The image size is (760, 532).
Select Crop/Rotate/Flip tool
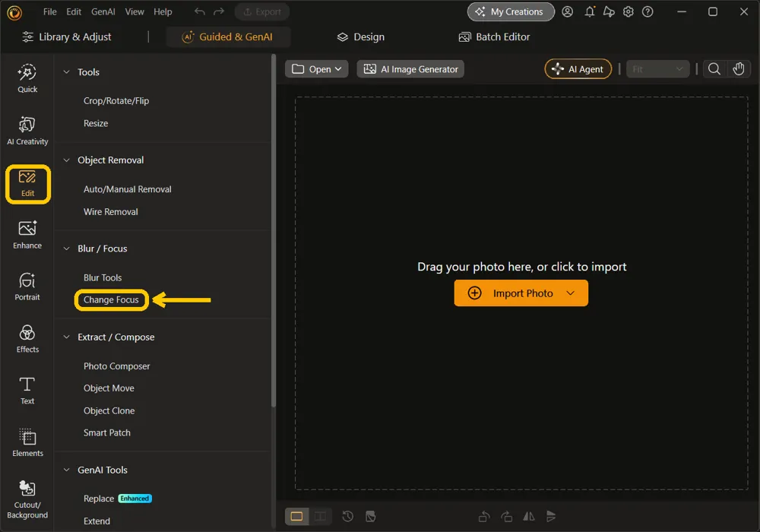[x=116, y=101]
